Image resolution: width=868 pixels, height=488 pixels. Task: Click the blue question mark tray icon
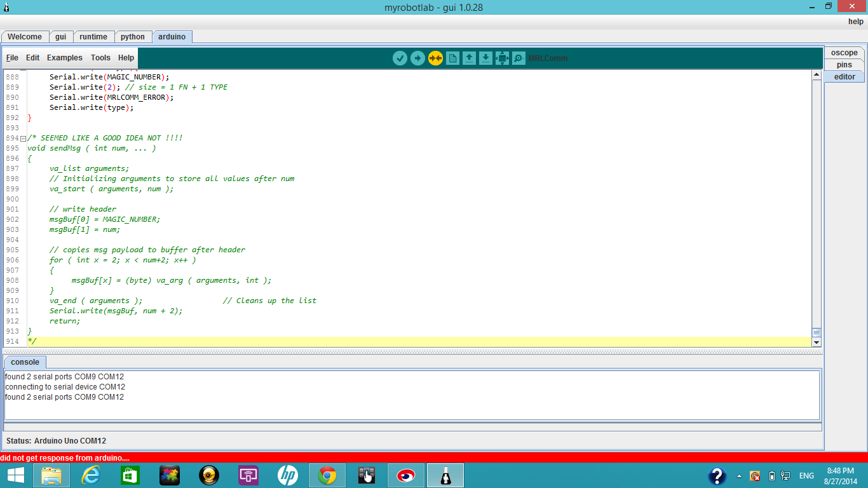717,476
